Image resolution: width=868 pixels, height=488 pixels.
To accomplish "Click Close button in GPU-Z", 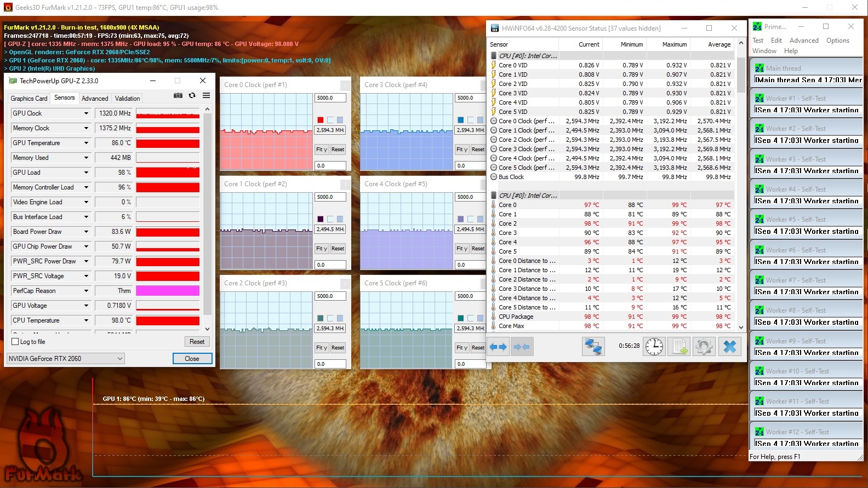I will point(192,359).
